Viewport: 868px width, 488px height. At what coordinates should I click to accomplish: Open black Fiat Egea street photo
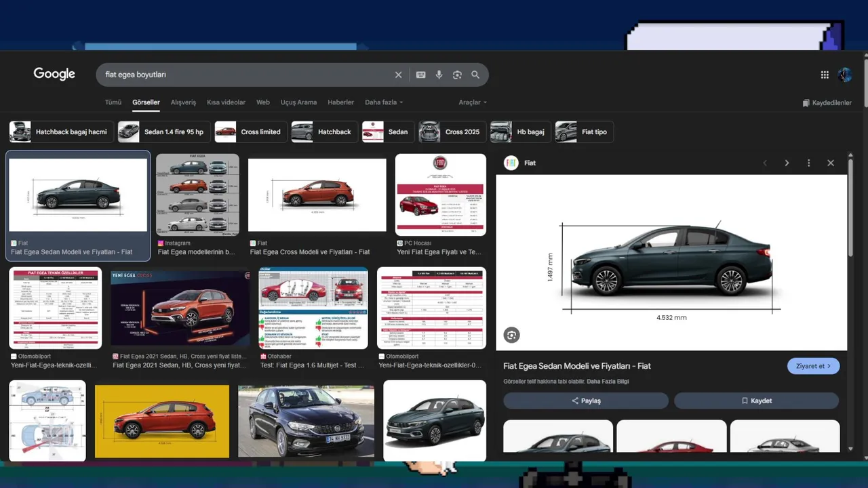point(306,421)
